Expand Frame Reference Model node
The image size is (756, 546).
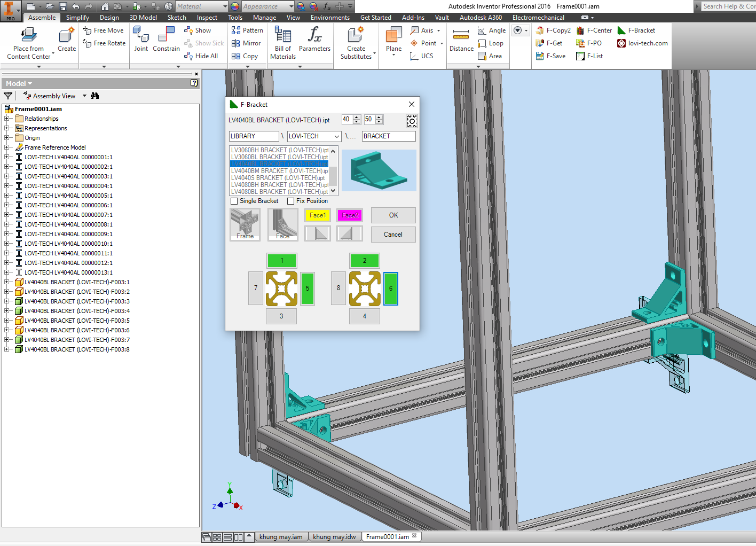[x=7, y=147]
